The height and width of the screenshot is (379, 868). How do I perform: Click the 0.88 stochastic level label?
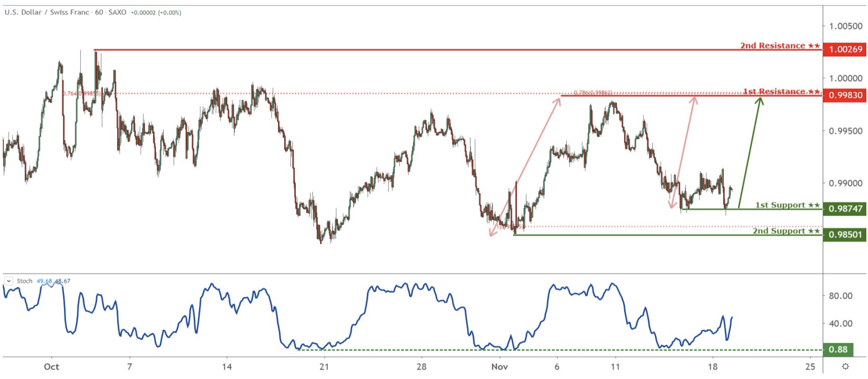coord(838,350)
